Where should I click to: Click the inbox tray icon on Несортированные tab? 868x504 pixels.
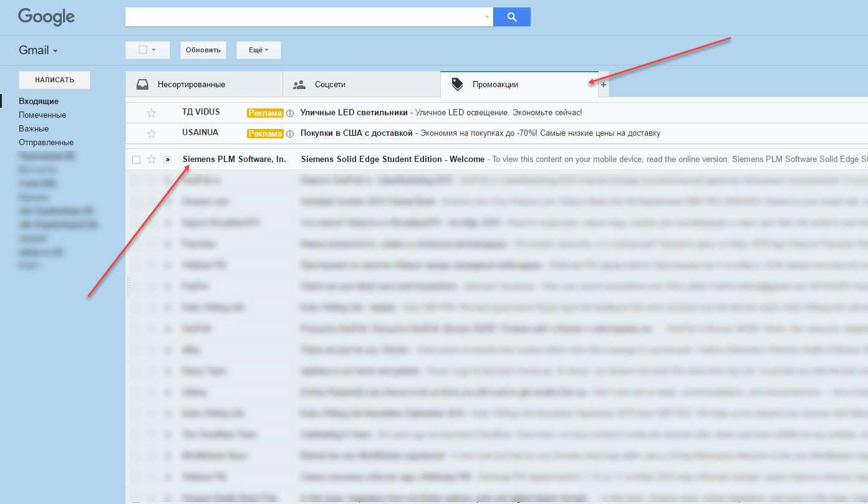(x=142, y=84)
